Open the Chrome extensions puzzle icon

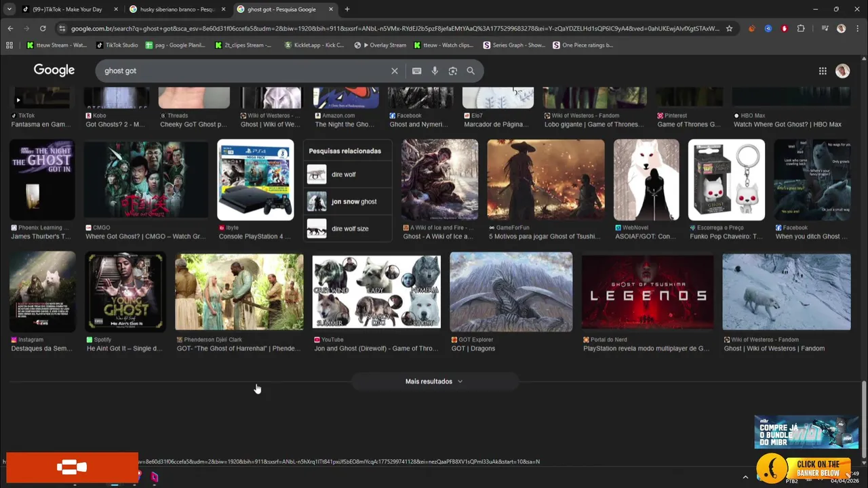pyautogui.click(x=801, y=28)
